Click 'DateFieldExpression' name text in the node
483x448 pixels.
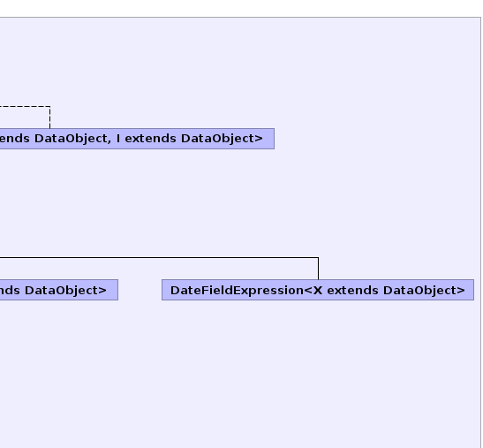[x=237, y=290]
